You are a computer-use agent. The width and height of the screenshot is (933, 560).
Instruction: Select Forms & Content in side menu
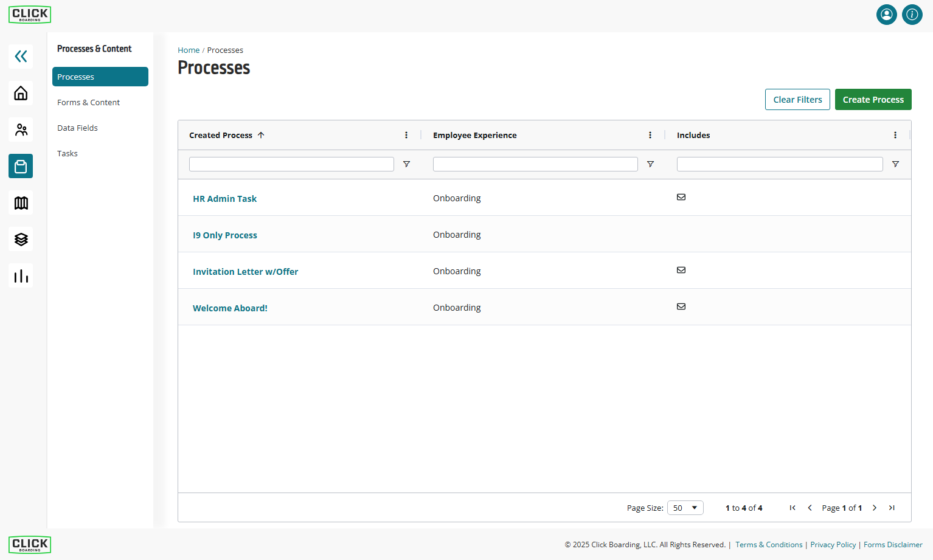89,102
